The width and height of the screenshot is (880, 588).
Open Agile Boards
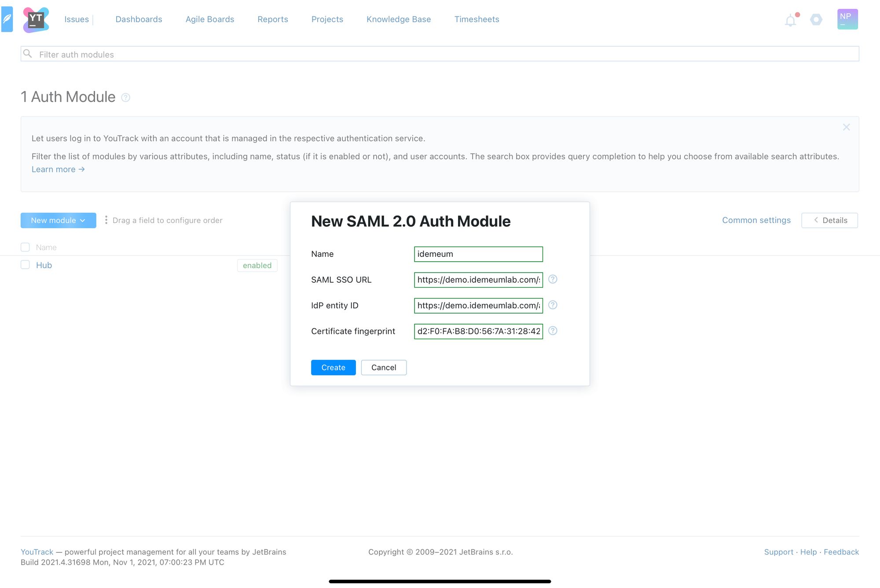point(210,19)
